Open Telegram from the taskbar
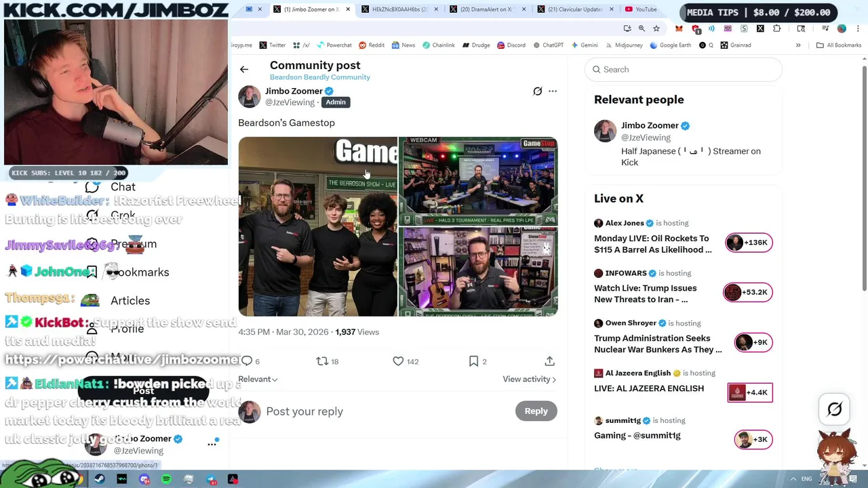 click(211, 479)
